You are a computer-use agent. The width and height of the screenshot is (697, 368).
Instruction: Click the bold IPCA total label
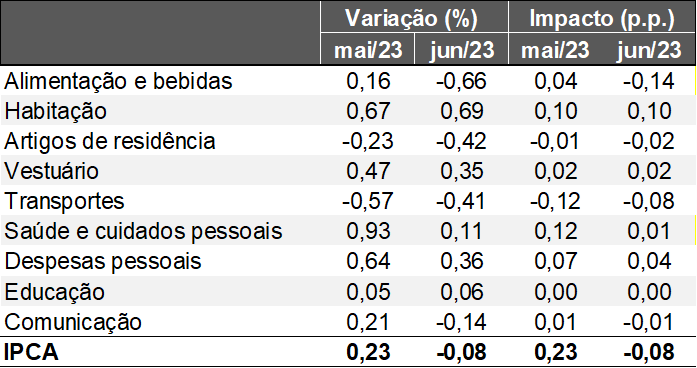click(31, 352)
